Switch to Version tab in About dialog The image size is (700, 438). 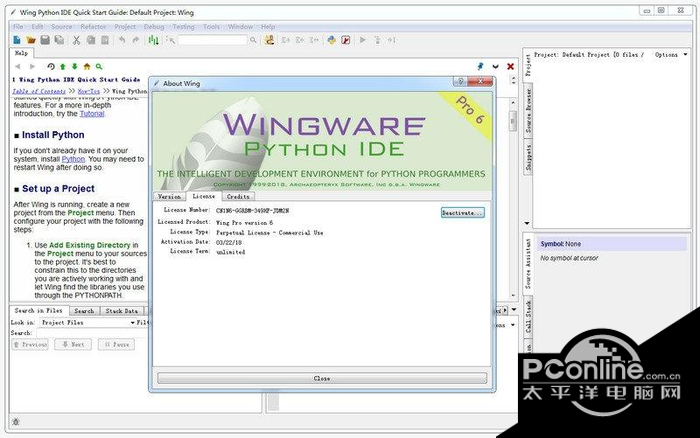(170, 197)
